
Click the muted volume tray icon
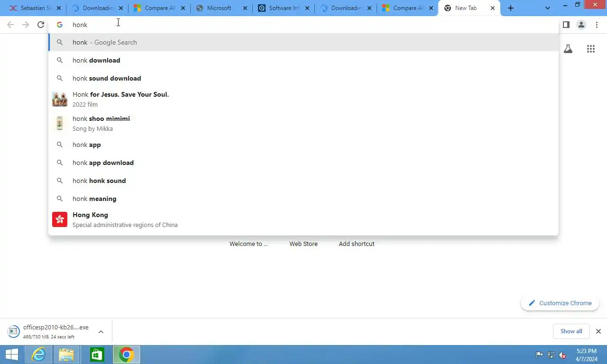coord(562,355)
